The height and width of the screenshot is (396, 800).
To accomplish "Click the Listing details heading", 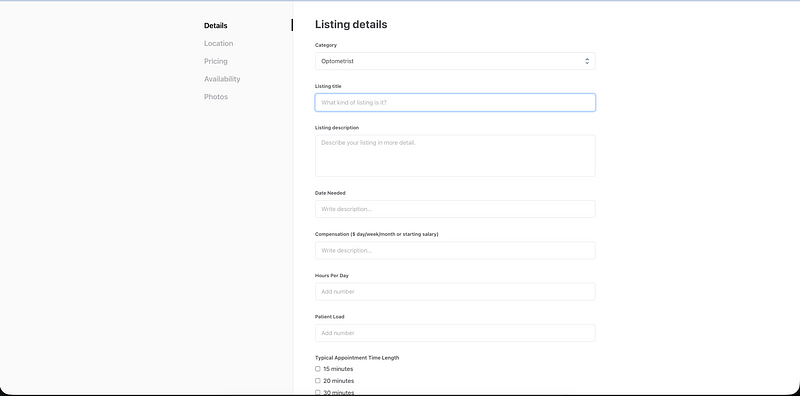I will click(x=351, y=24).
